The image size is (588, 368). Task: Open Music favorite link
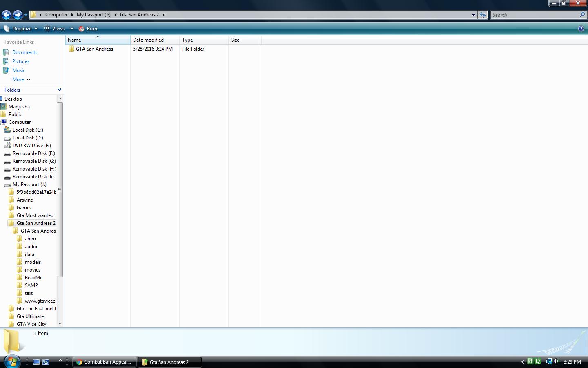[x=19, y=70]
